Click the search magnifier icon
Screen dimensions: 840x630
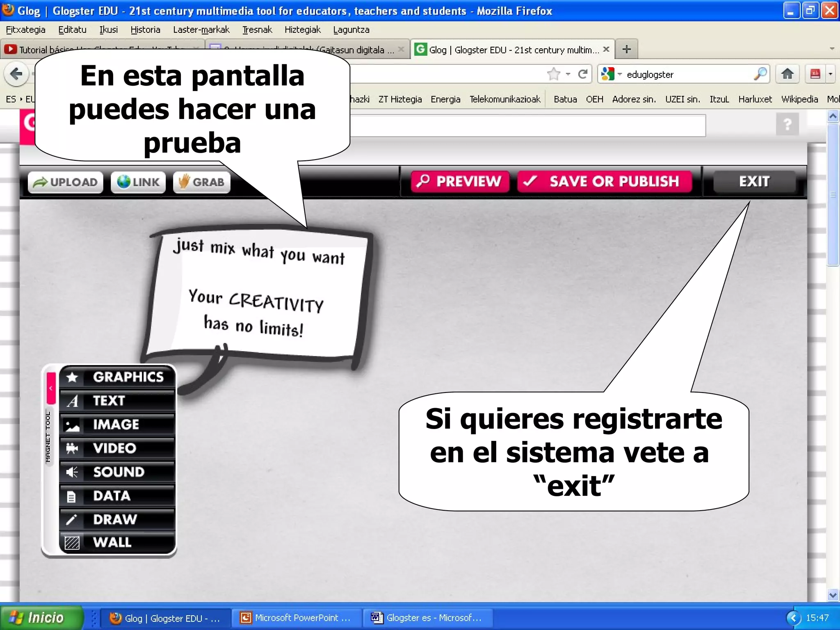pos(760,74)
